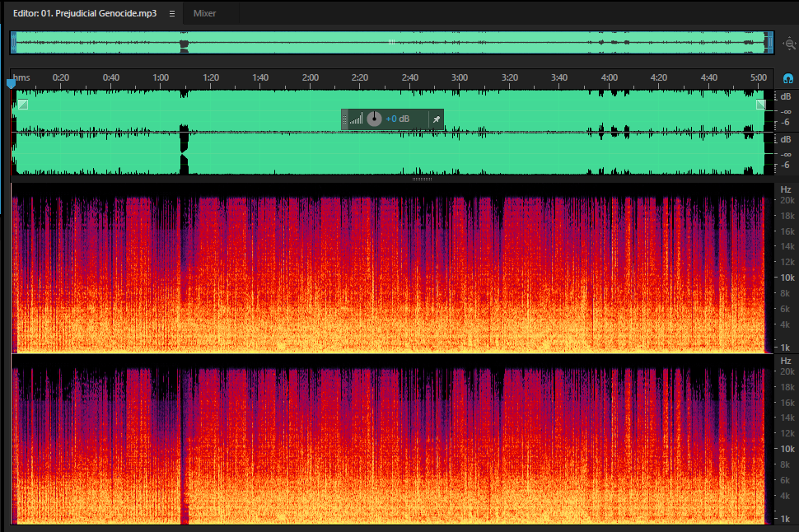Click the HUD volume knob
Screen dimensions: 799x532
pyautogui.click(x=374, y=119)
